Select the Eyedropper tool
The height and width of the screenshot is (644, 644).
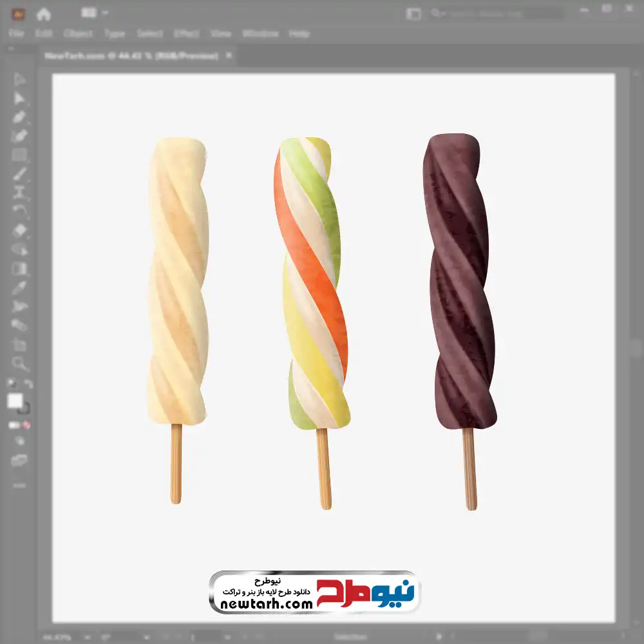(x=19, y=287)
